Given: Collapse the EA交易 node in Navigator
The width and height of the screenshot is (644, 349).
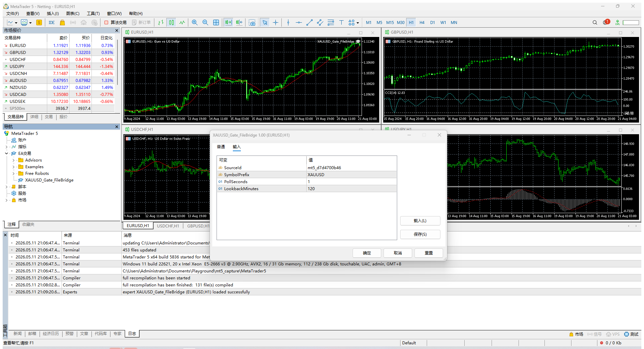Looking at the screenshot, I should click(7, 154).
